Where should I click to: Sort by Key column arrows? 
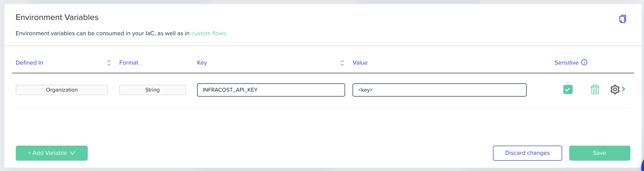[x=342, y=63]
